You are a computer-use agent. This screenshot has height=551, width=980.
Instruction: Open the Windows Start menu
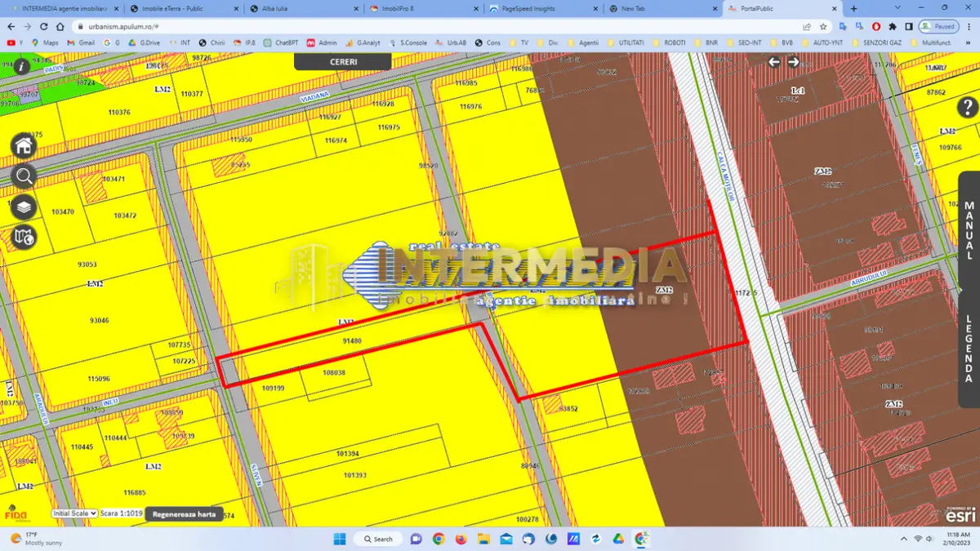(x=339, y=539)
